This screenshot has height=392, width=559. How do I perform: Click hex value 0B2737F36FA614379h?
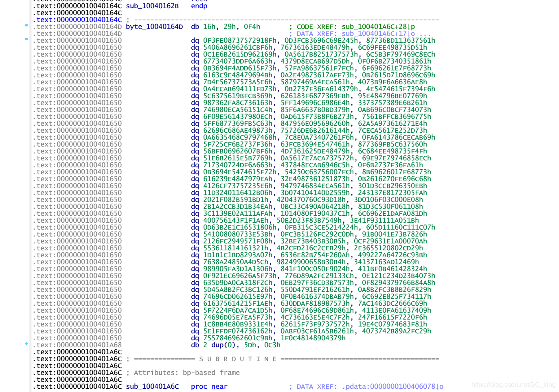coord(321,89)
